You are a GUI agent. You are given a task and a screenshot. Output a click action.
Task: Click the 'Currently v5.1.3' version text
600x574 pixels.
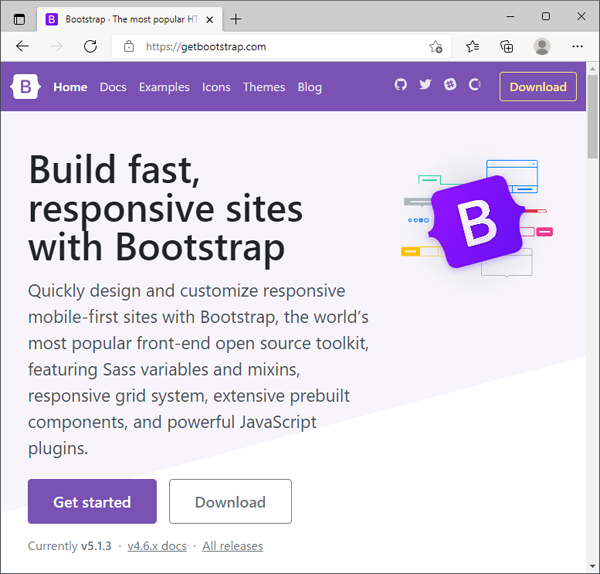point(70,546)
